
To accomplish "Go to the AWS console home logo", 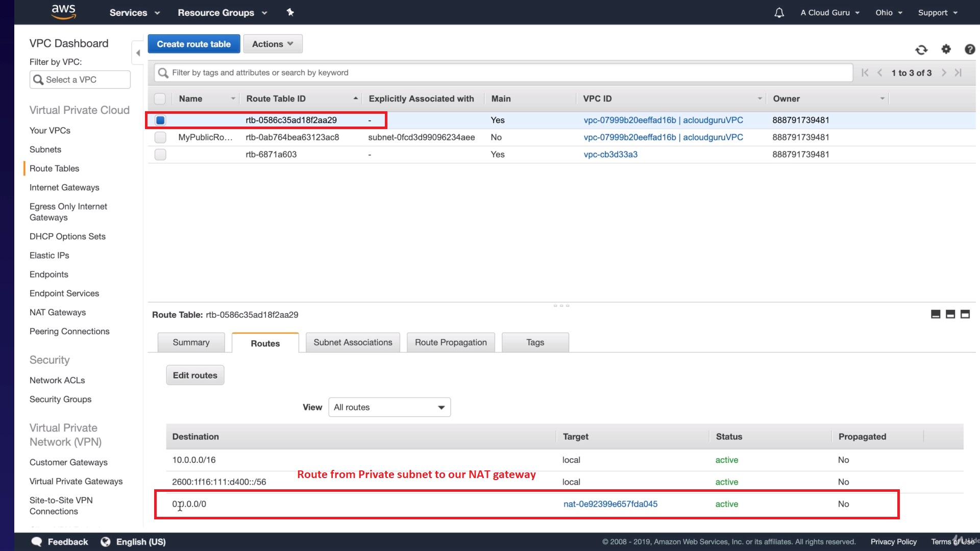I will tap(63, 11).
